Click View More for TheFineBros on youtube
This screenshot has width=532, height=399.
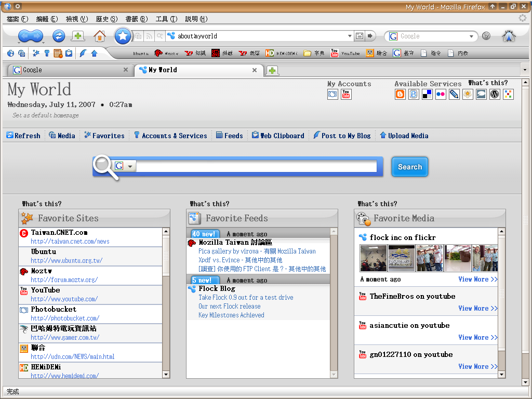(x=478, y=308)
